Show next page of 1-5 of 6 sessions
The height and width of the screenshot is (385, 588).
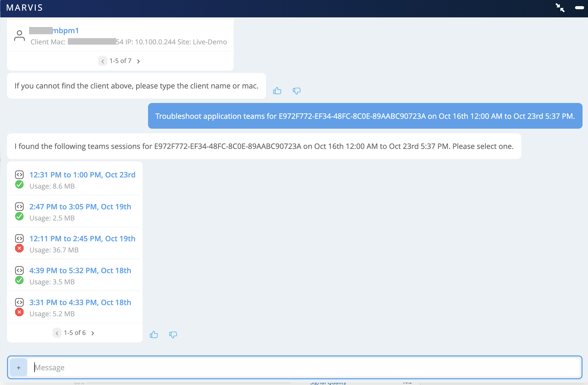[93, 333]
